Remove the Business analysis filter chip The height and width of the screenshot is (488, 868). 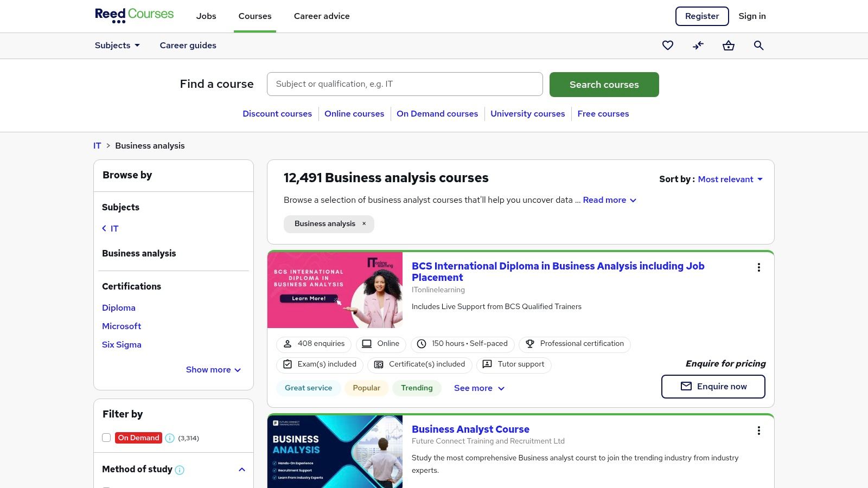[x=364, y=224]
